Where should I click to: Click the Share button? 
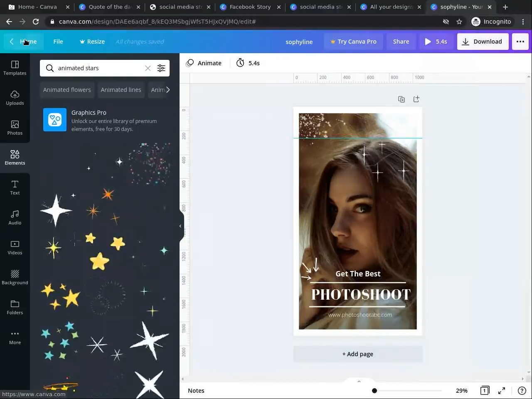401,42
